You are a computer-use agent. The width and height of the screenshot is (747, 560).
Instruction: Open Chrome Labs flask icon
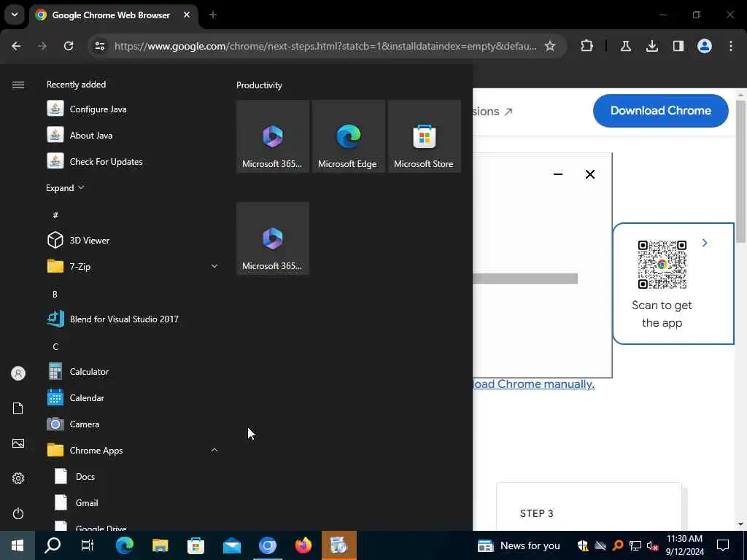coord(625,46)
